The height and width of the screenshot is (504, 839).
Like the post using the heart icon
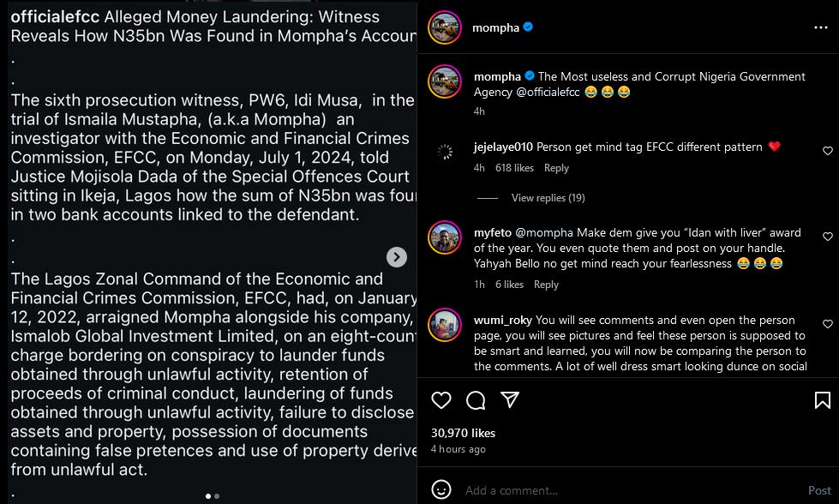click(x=440, y=400)
